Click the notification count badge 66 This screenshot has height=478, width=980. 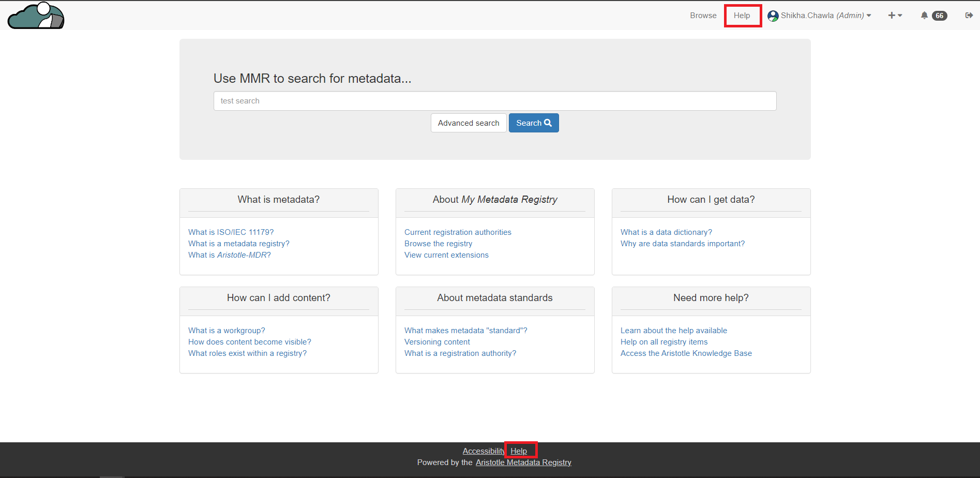(939, 16)
